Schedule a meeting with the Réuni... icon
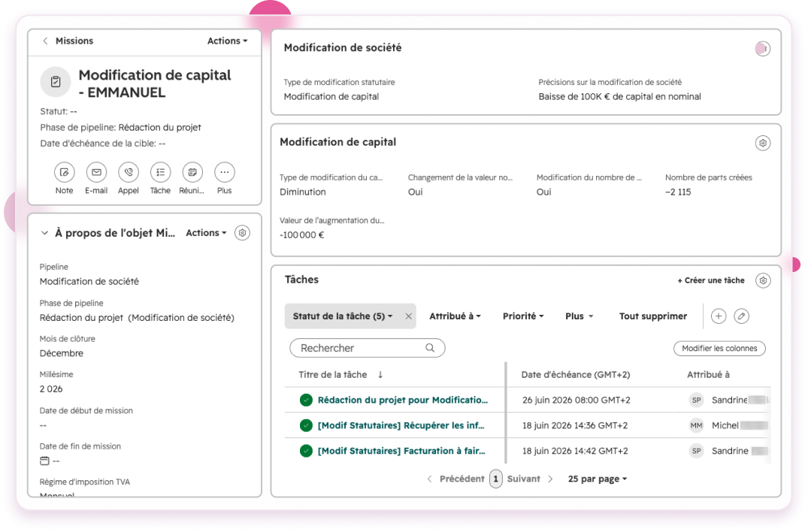This screenshot has width=808, height=532. [192, 172]
